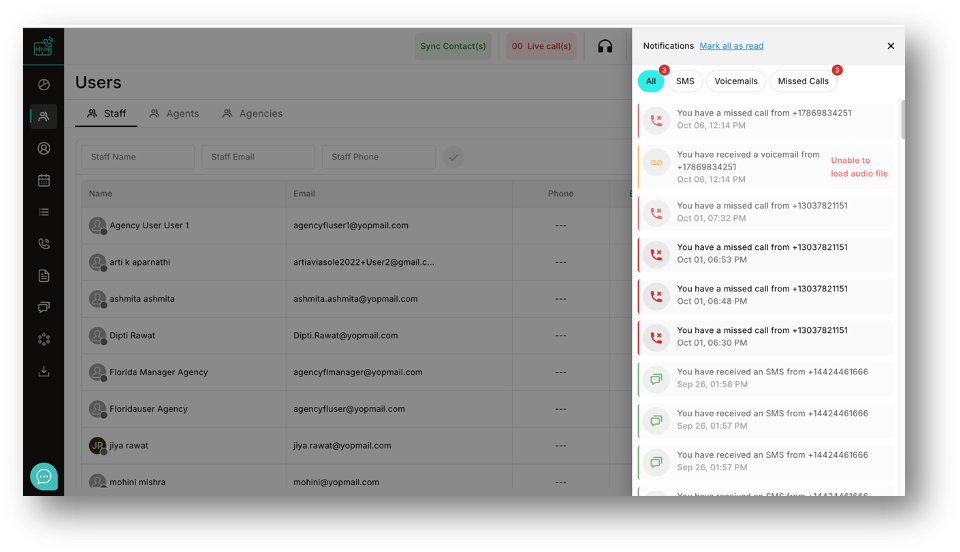Click the voicemail icon in the notification list

tap(656, 163)
